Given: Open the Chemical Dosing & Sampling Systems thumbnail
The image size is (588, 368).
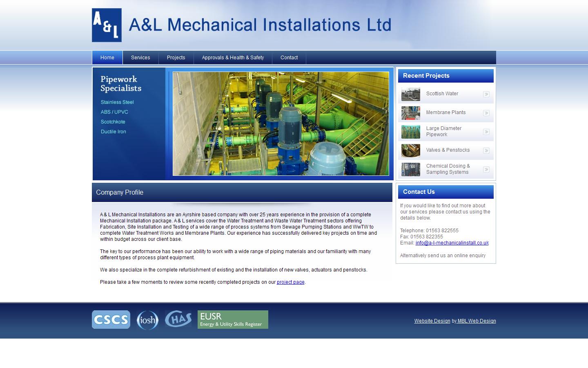Looking at the screenshot, I should coord(410,169).
